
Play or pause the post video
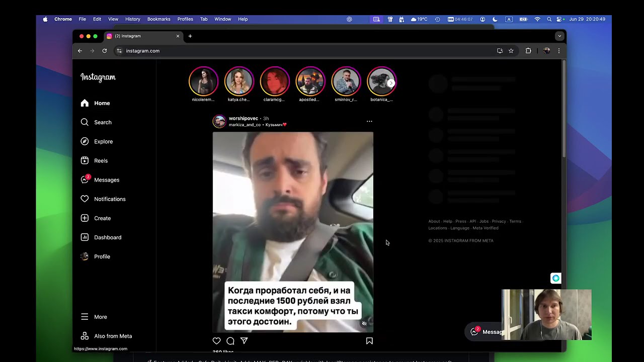tap(293, 232)
